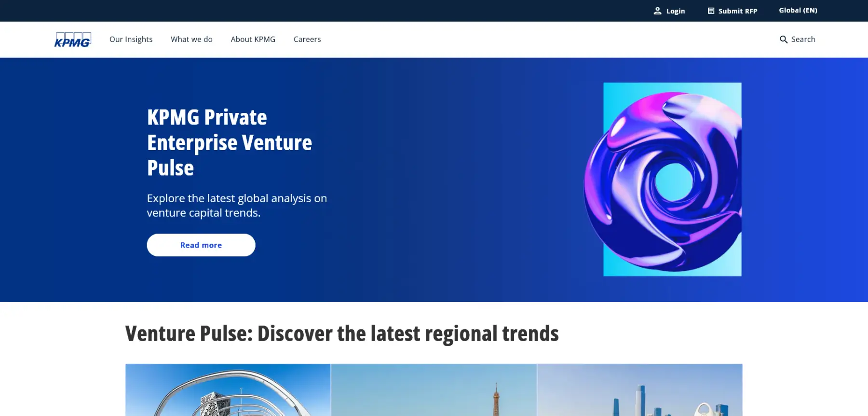Click the Login link text
868x416 pixels.
click(676, 11)
